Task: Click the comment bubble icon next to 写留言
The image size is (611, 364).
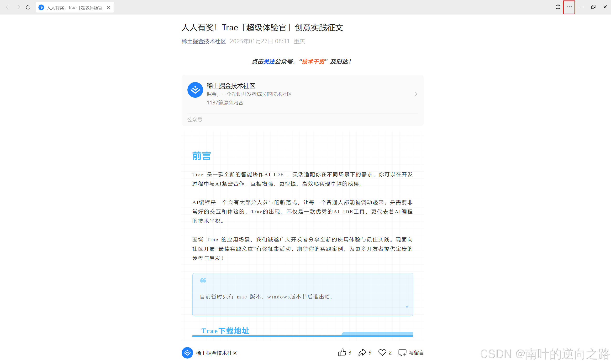Action: click(x=402, y=353)
